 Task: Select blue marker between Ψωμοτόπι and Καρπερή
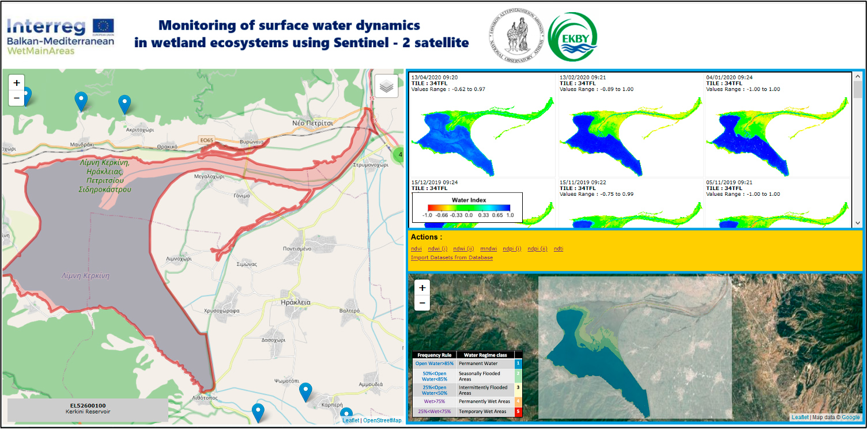click(306, 392)
